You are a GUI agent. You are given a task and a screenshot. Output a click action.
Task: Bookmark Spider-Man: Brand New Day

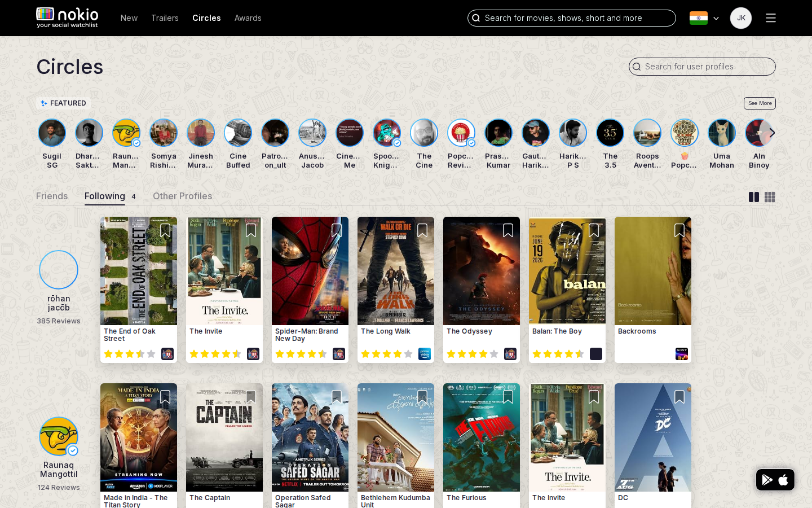pos(337,230)
